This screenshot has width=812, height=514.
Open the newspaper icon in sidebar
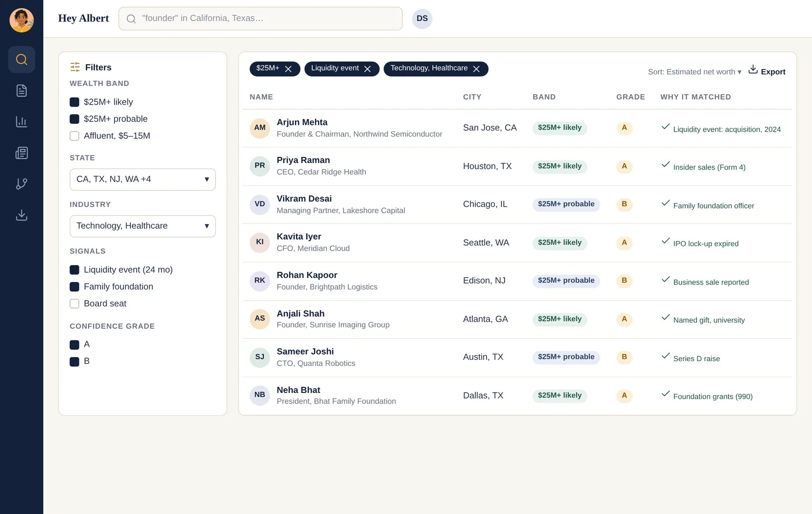(22, 153)
